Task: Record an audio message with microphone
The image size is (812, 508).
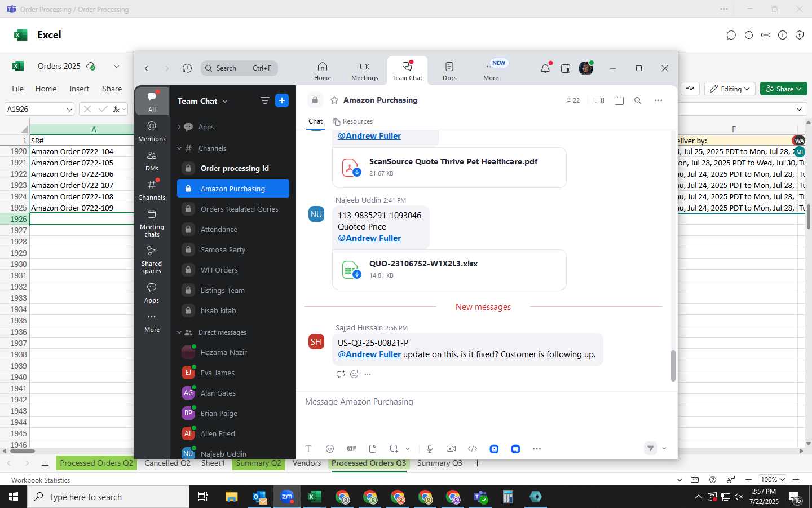Action: 430,449
